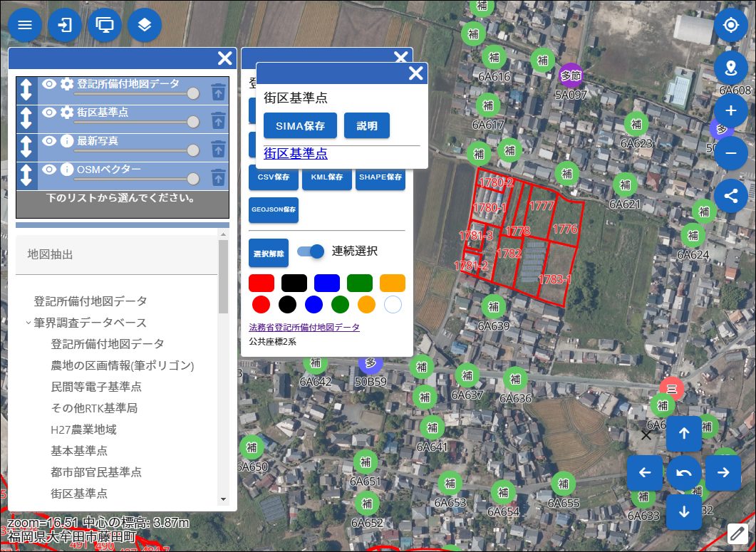Collapse the 筆界調査データベース tree group
Viewport: 756px width, 552px height.
click(29, 323)
